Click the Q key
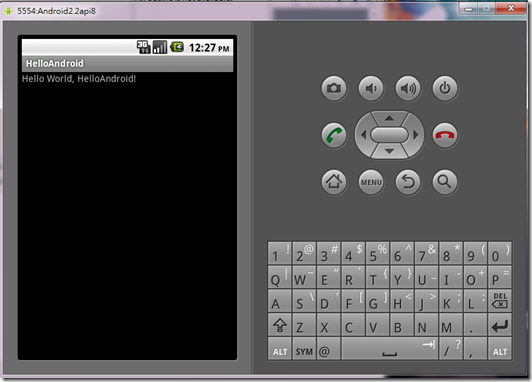This screenshot has height=382, width=532. pyautogui.click(x=280, y=277)
